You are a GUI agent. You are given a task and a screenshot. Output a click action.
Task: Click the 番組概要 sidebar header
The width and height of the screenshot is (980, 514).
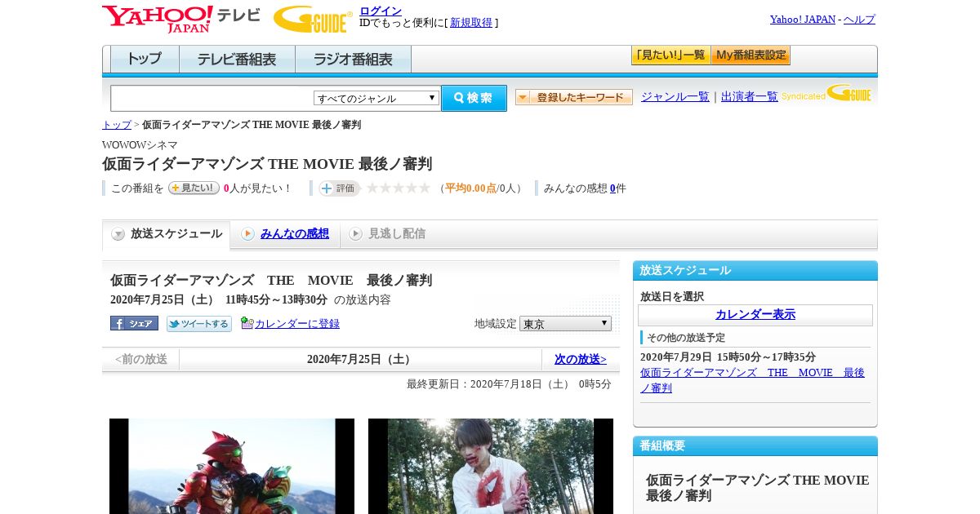point(755,445)
